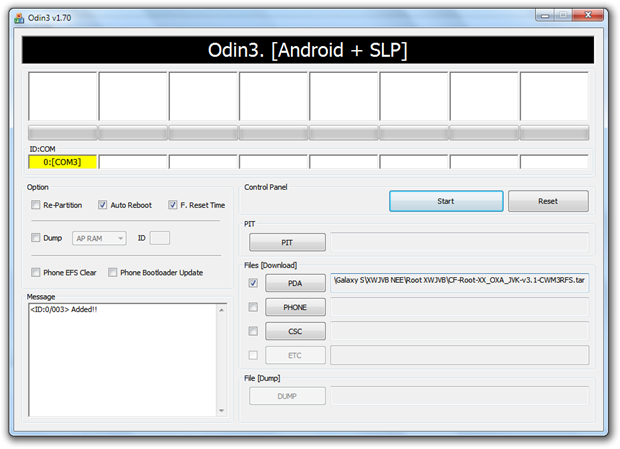The height and width of the screenshot is (449, 620).
Task: Click the CSC file select button
Action: [x=295, y=331]
